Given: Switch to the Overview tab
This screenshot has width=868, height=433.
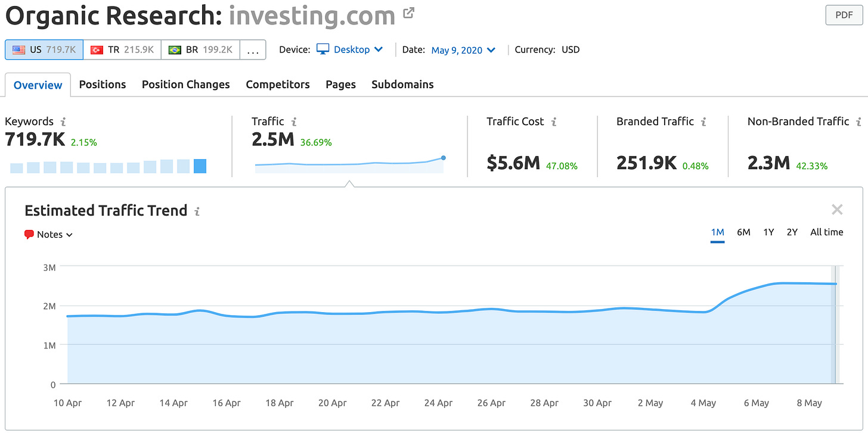Looking at the screenshot, I should coord(38,85).
